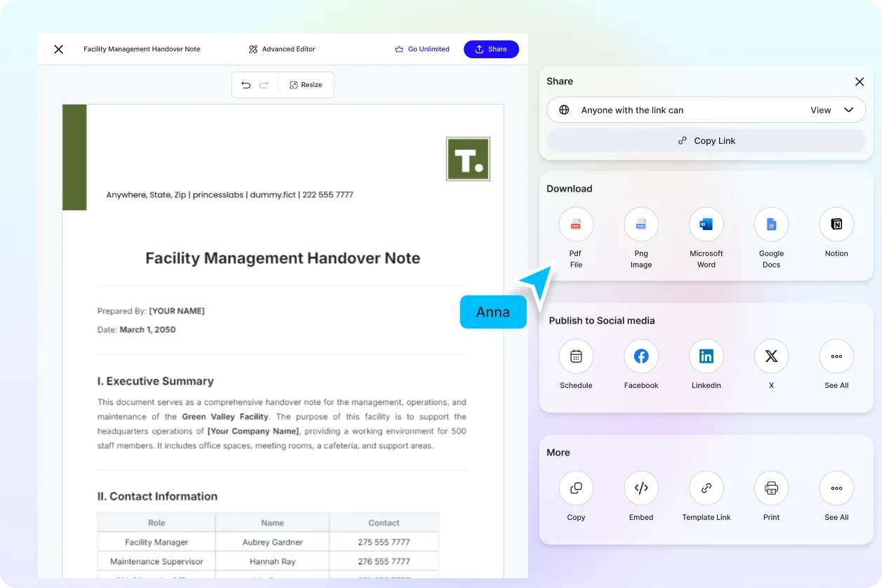Image resolution: width=882 pixels, height=588 pixels.
Task: Click the II. Contact Information heading
Action: tap(157, 496)
